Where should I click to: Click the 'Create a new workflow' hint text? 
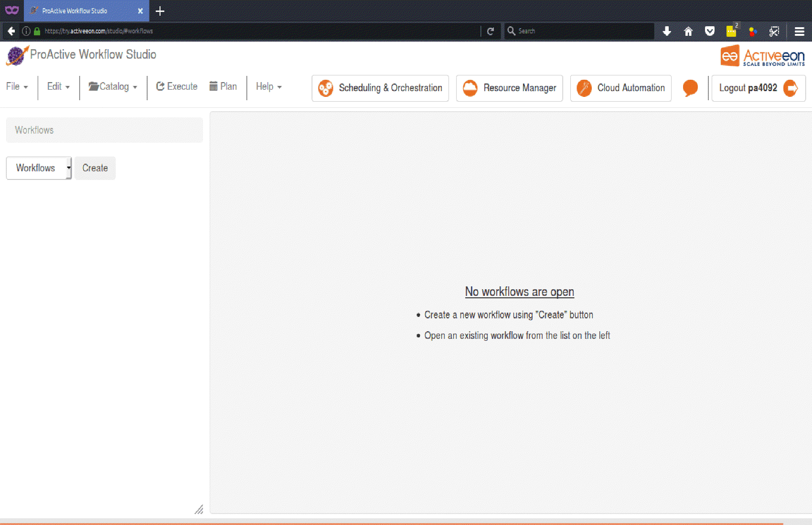pyautogui.click(x=509, y=315)
